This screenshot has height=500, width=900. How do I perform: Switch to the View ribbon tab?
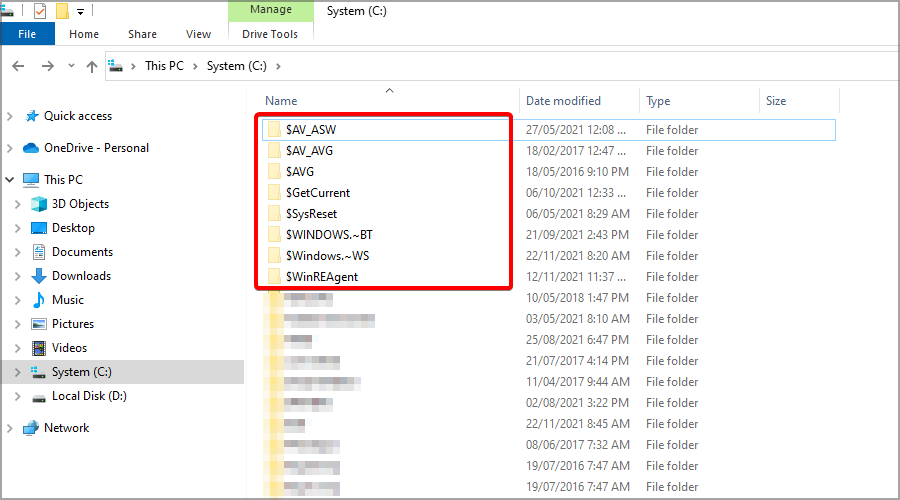(199, 34)
